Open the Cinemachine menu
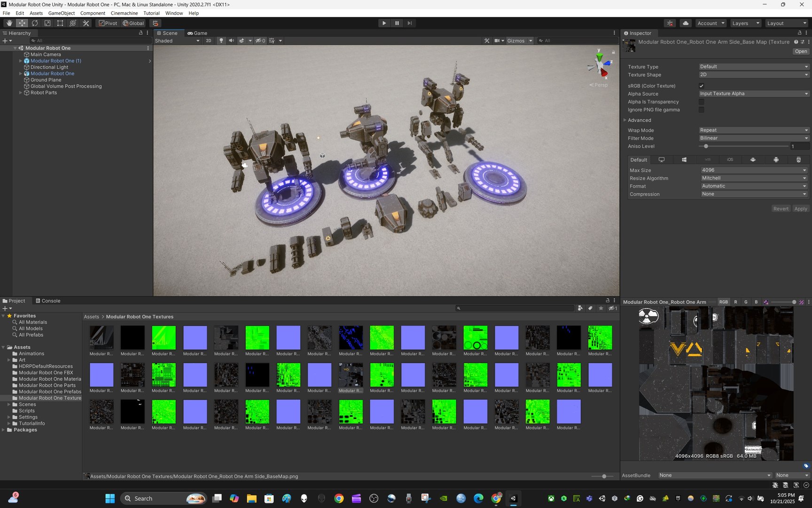The width and height of the screenshot is (812, 508). [124, 13]
